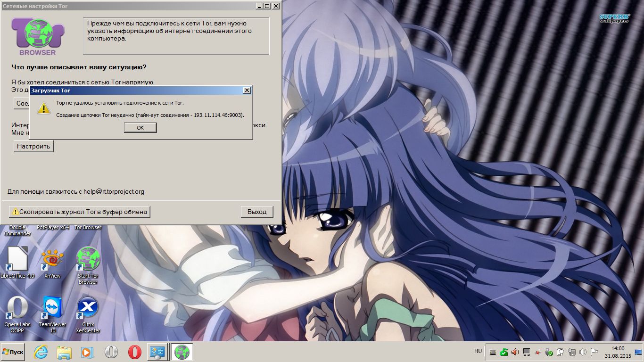Click the small red dot tray icon
Viewport: 644px width, 362px height.
click(x=537, y=352)
